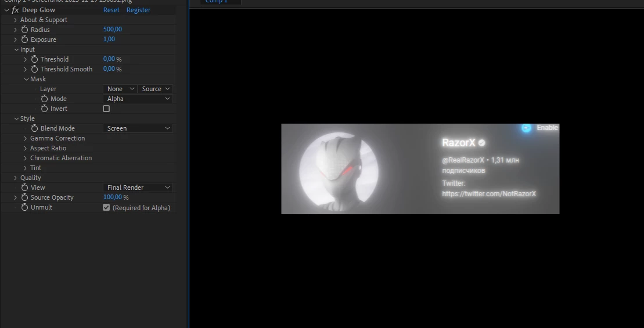The width and height of the screenshot is (644, 328).
Task: Toggle the Invert stopwatch icon
Action: [x=44, y=109]
